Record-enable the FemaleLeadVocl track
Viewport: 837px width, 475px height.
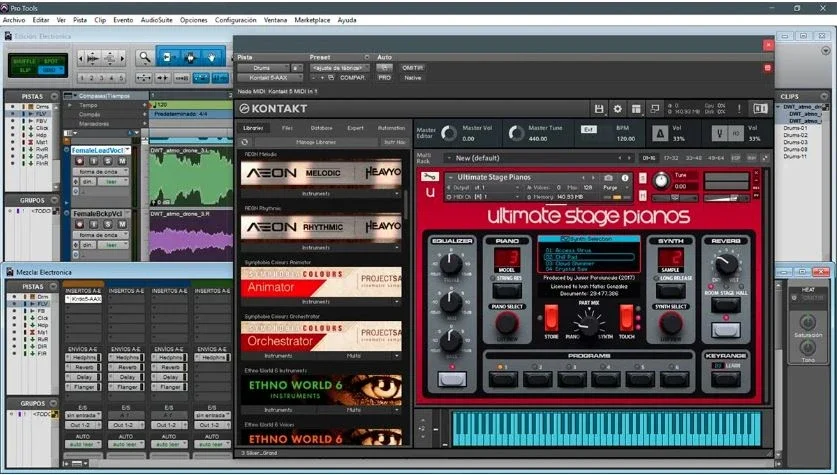(x=80, y=161)
